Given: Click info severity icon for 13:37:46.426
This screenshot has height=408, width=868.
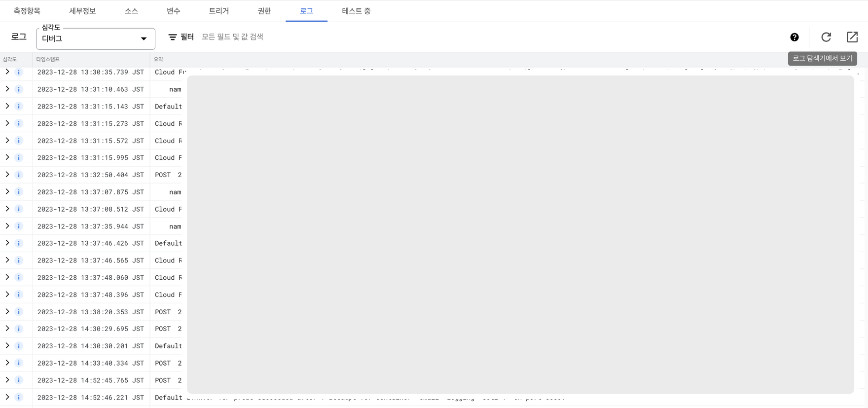Looking at the screenshot, I should (19, 243).
